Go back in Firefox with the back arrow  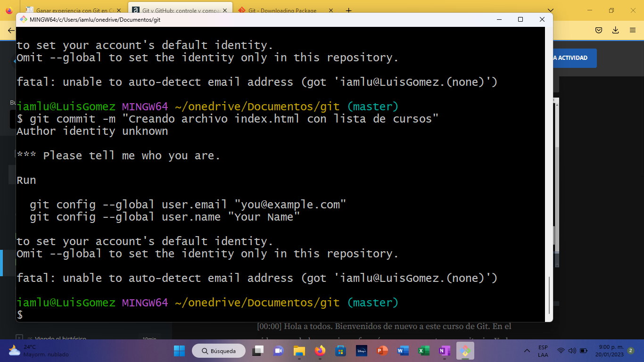point(10,30)
